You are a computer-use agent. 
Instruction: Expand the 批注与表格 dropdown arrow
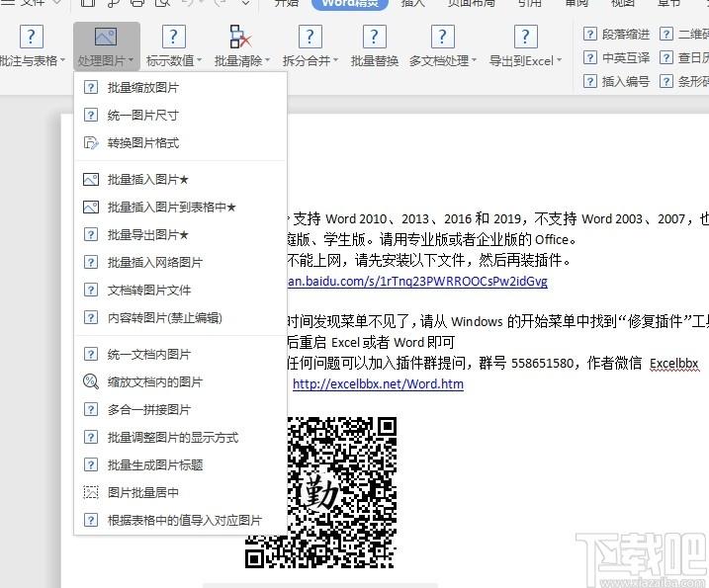[x=62, y=60]
